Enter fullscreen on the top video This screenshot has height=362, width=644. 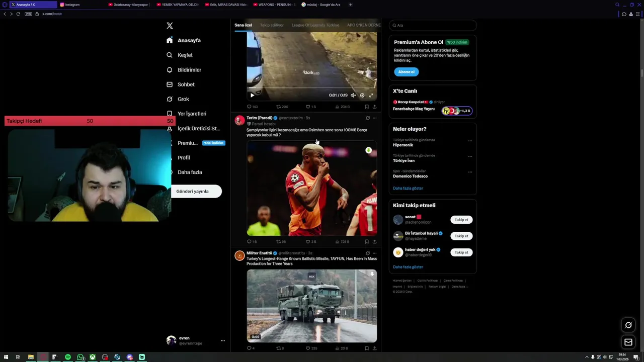pyautogui.click(x=371, y=95)
